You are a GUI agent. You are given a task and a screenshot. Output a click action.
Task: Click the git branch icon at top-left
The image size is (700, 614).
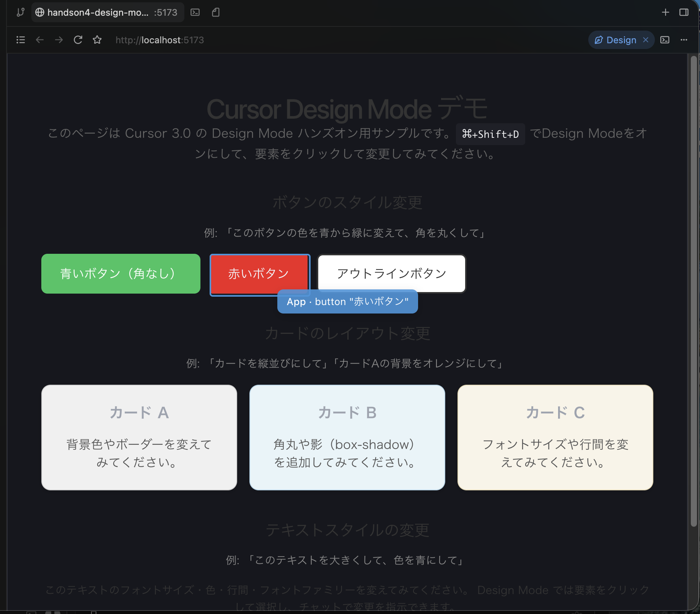[20, 12]
